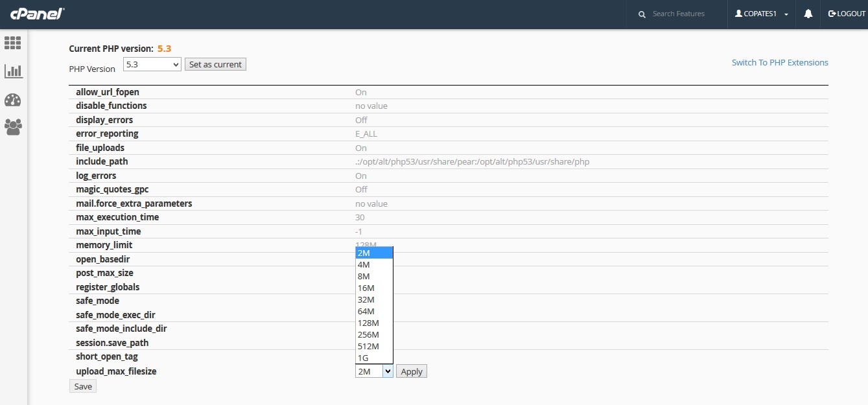Edit the include_path value
This screenshot has height=405, width=868.
click(473, 161)
